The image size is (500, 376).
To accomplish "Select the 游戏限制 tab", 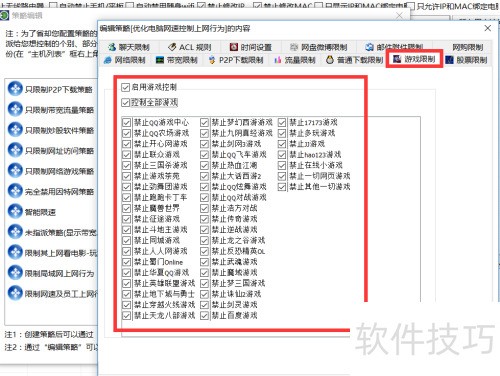I will coord(414,59).
